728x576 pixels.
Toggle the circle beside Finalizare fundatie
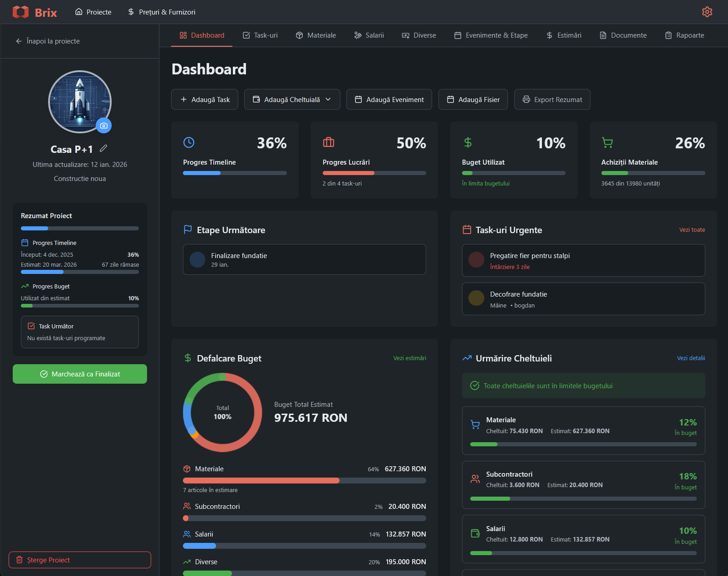[197, 259]
